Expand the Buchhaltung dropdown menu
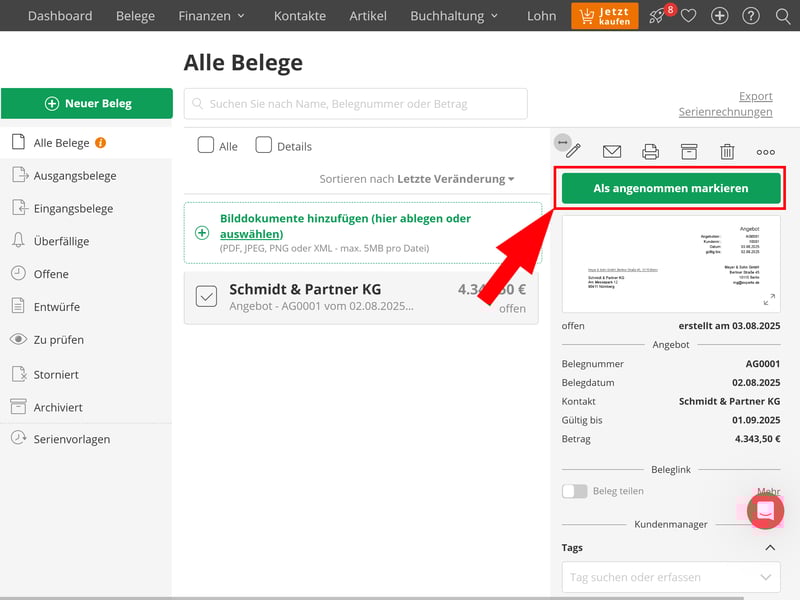Screen dimensions: 800x600 click(454, 16)
